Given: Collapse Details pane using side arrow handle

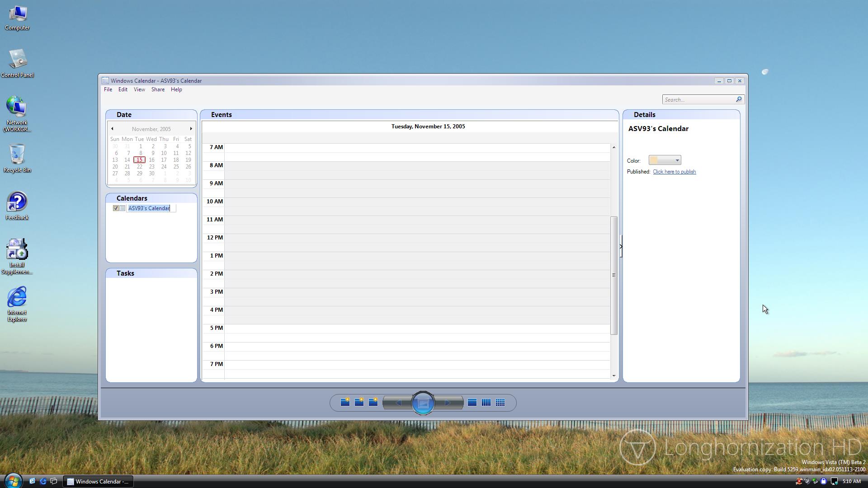Looking at the screenshot, I should (x=621, y=247).
